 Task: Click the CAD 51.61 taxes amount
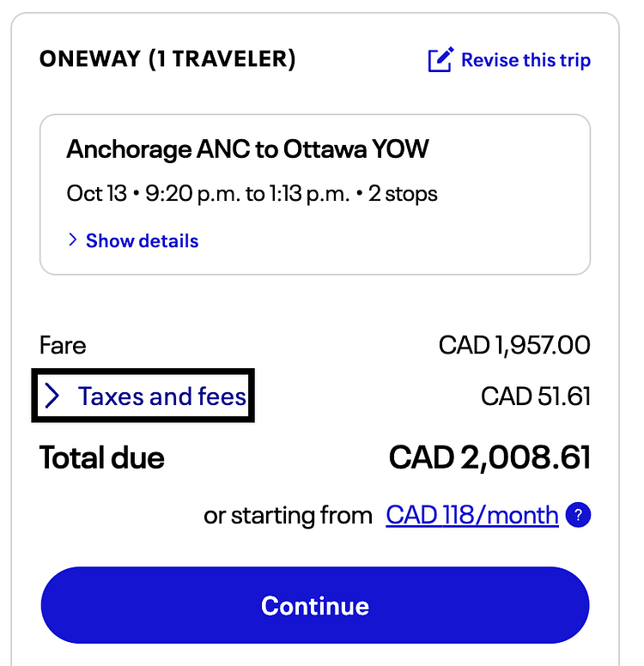[x=536, y=397]
